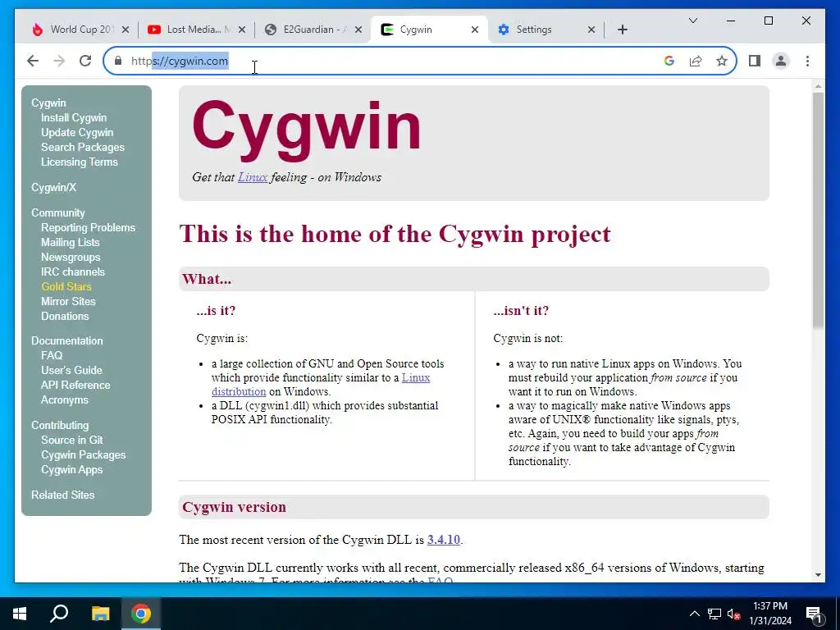This screenshot has width=840, height=630.
Task: Go to Search Packages
Action: tap(83, 148)
